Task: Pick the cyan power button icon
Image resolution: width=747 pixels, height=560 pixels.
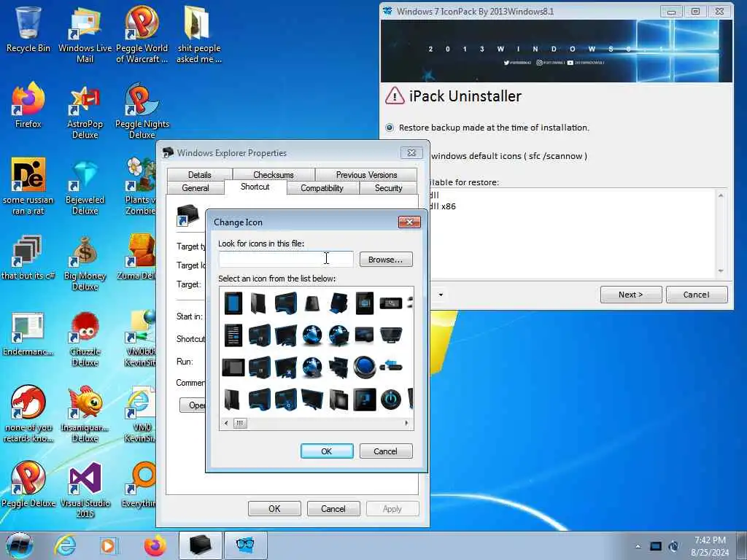Action: (391, 400)
